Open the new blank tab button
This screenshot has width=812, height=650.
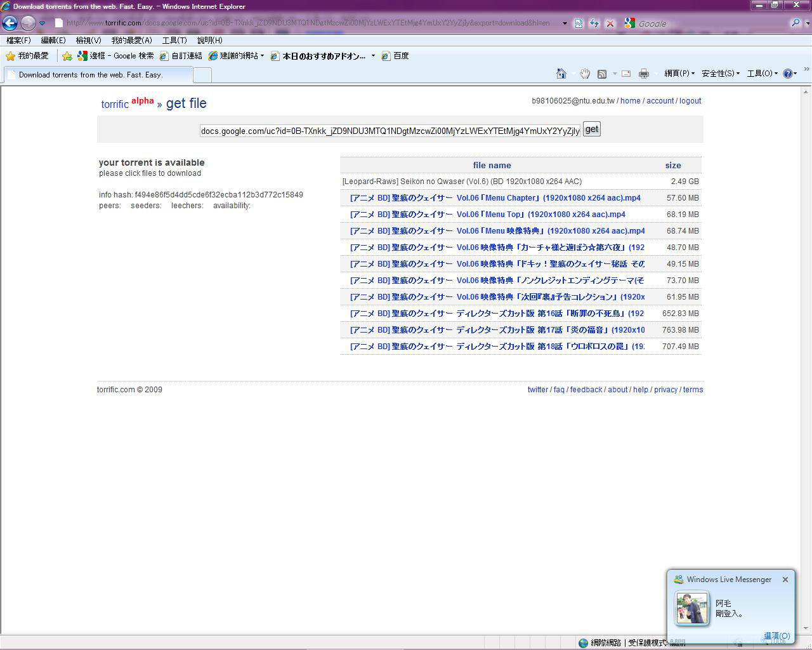click(x=202, y=75)
